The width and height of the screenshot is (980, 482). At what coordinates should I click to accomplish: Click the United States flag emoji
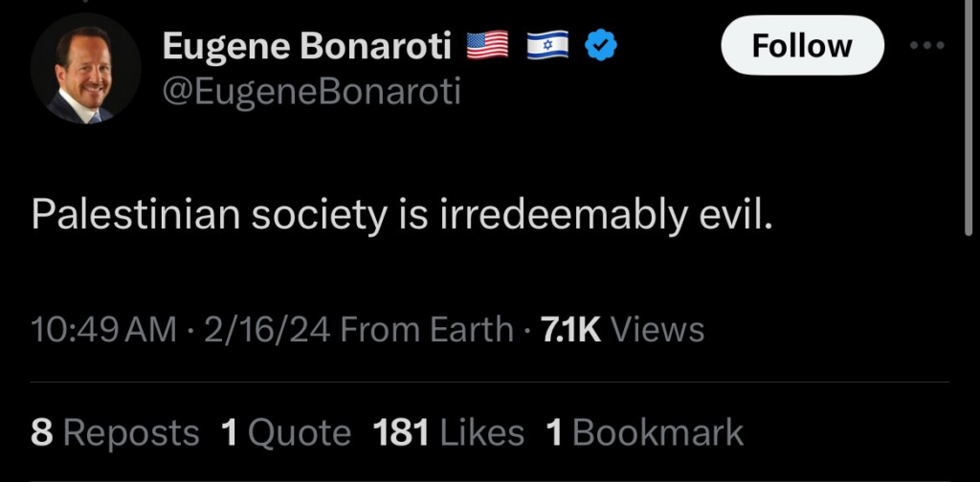[487, 45]
